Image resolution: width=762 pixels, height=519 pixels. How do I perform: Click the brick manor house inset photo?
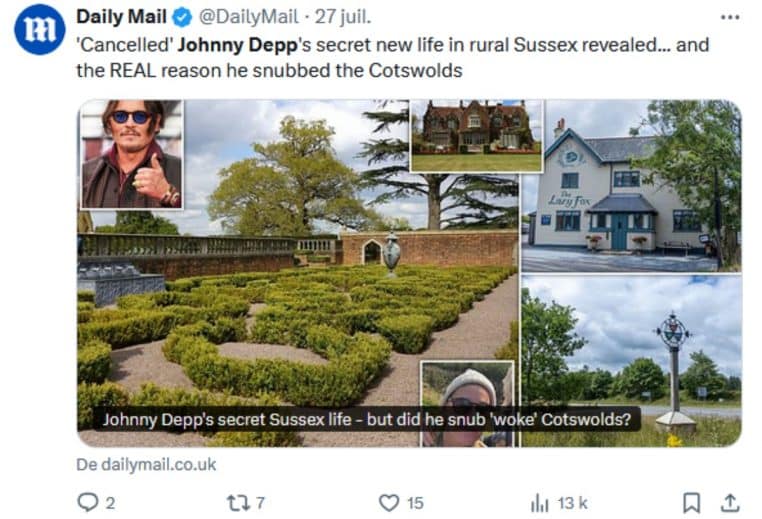pyautogui.click(x=475, y=135)
